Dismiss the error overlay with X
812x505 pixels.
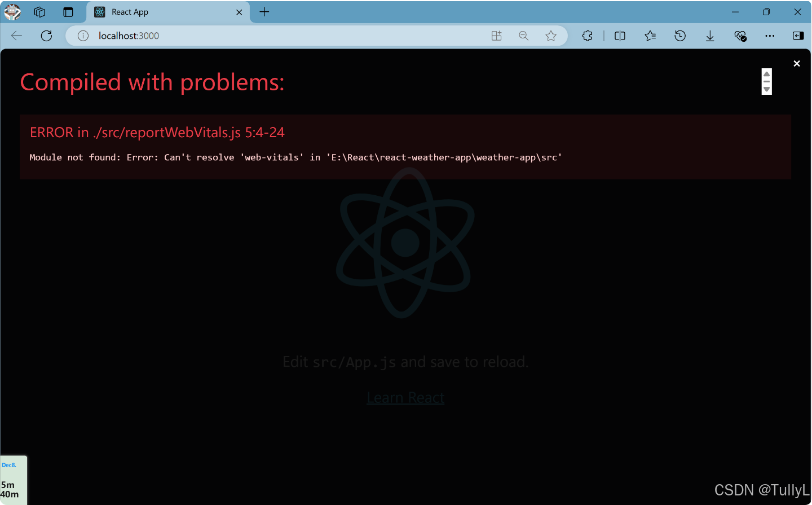[x=797, y=64]
